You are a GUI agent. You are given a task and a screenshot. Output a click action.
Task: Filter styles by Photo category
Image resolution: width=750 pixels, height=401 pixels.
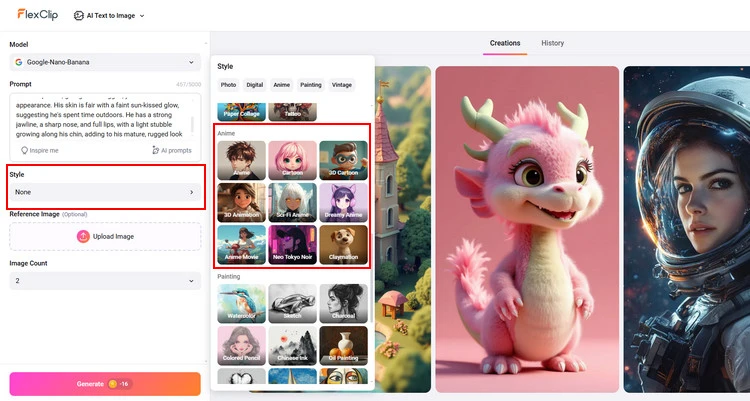[228, 85]
